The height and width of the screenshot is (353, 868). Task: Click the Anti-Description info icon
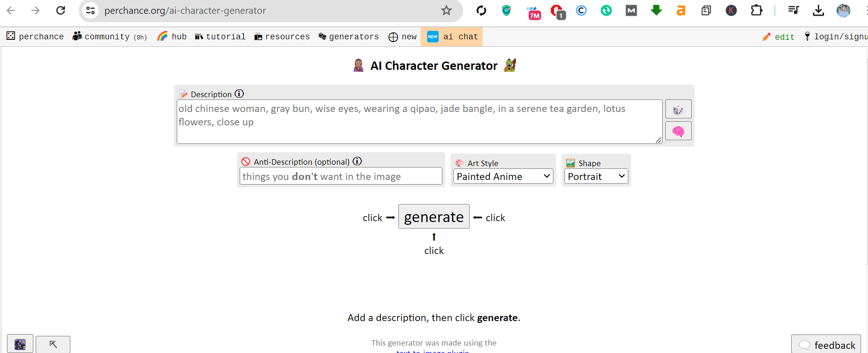357,161
